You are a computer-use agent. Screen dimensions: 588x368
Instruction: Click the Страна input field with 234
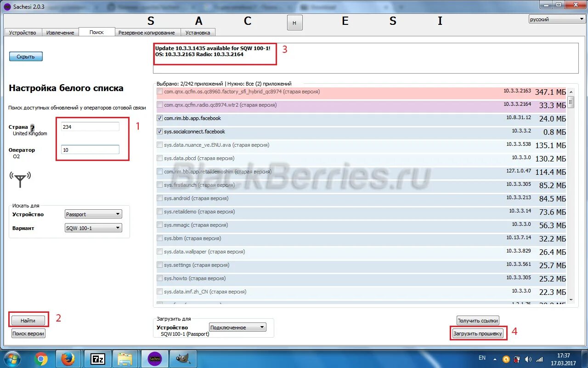90,126
